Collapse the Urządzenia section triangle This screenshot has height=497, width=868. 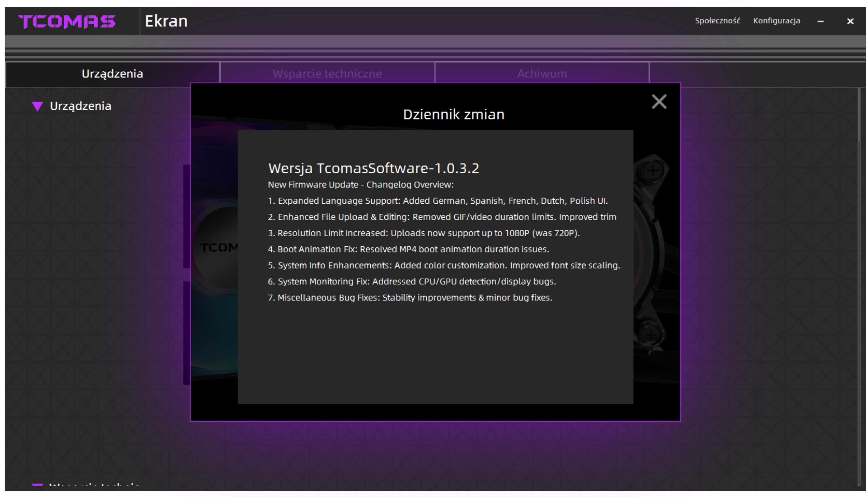[x=37, y=106]
